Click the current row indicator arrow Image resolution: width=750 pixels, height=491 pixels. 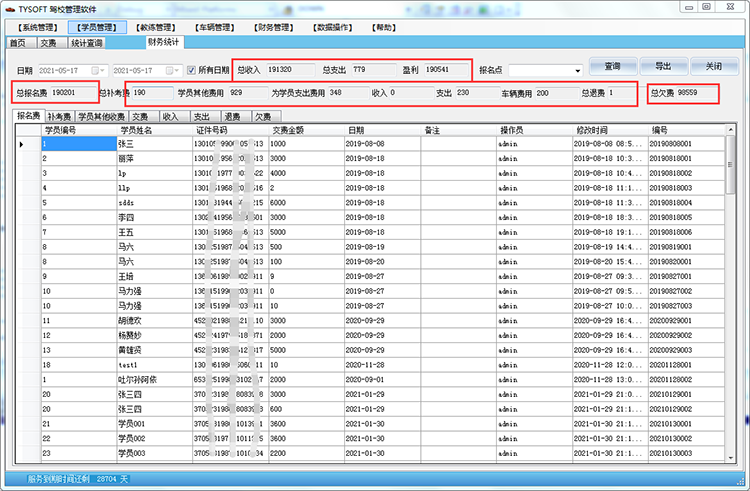point(23,144)
